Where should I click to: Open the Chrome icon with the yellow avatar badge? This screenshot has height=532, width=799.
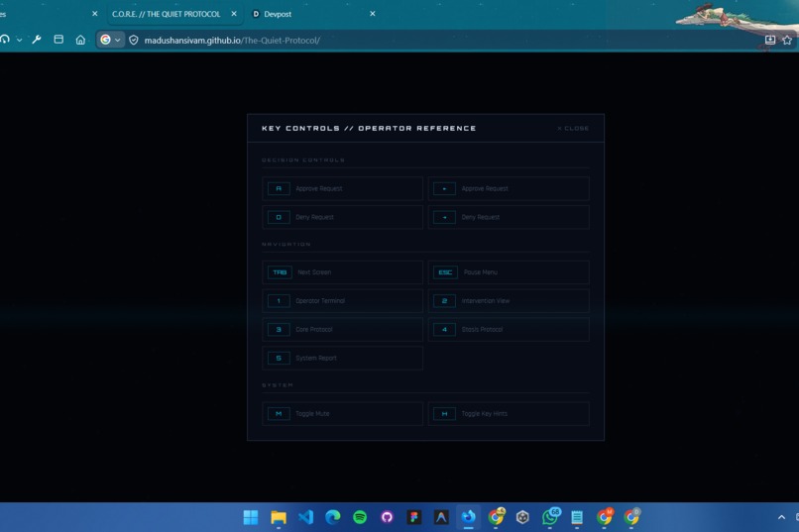(x=496, y=517)
